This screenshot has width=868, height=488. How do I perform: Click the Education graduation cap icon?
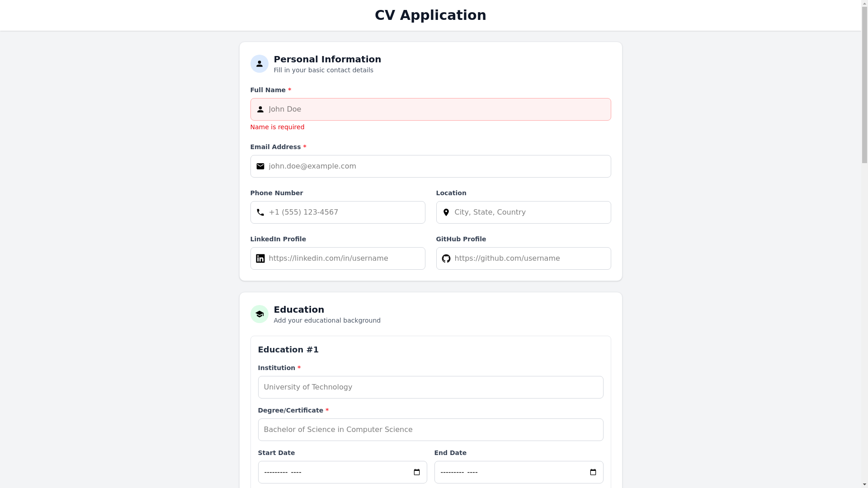(259, 314)
